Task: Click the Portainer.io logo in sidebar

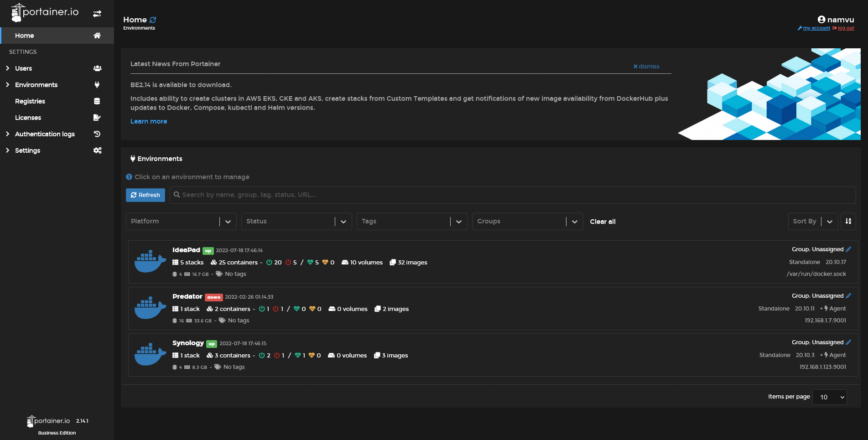Action: click(x=45, y=12)
